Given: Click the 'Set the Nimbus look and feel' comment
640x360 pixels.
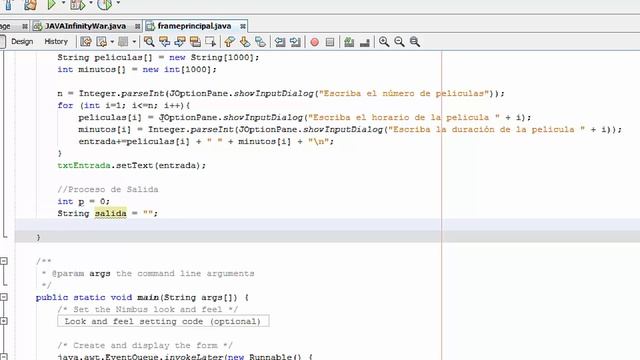Looking at the screenshot, I should click(x=147, y=309).
